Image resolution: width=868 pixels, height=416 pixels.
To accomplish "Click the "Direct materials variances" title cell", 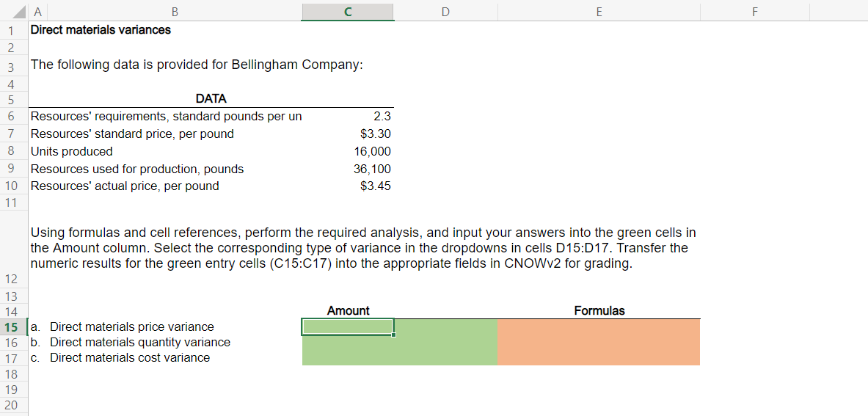I will (x=101, y=30).
